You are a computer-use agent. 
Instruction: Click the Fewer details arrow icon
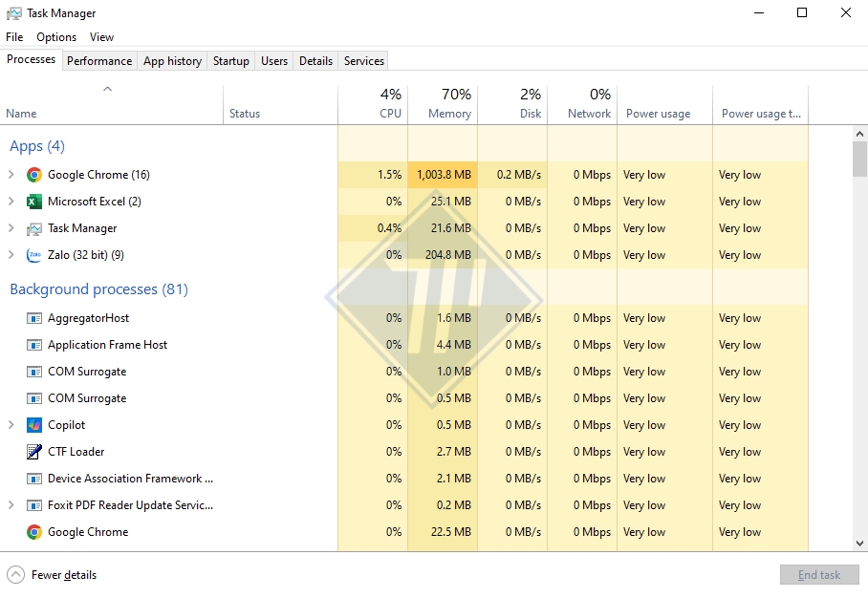15,575
